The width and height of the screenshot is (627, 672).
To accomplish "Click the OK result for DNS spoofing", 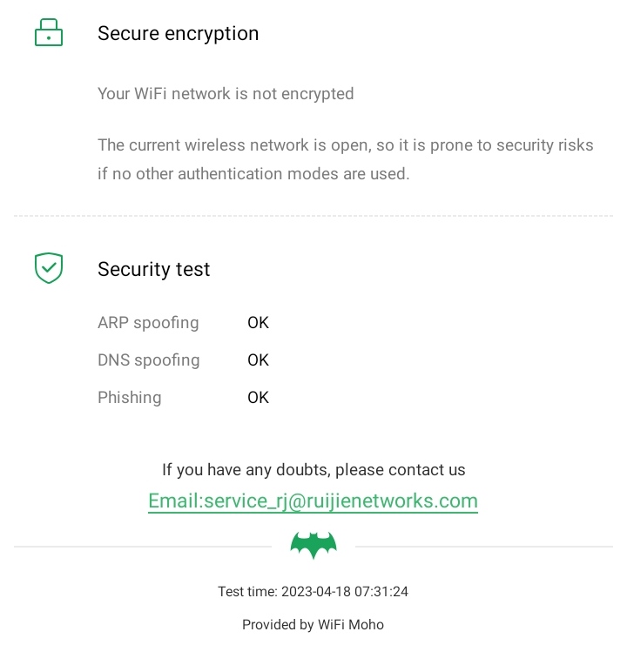I will click(x=258, y=360).
